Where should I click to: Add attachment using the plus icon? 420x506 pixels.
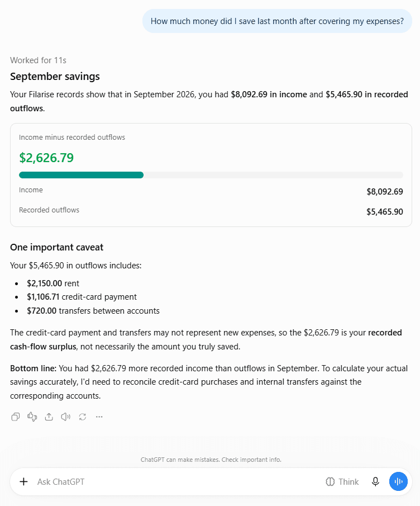tap(23, 482)
